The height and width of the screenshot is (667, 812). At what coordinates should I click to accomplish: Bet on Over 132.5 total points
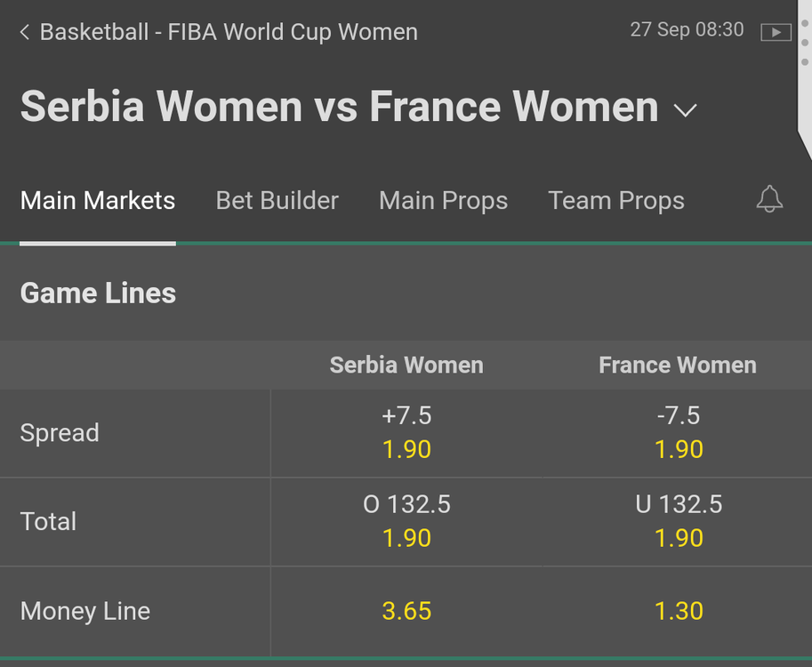pyautogui.click(x=406, y=521)
